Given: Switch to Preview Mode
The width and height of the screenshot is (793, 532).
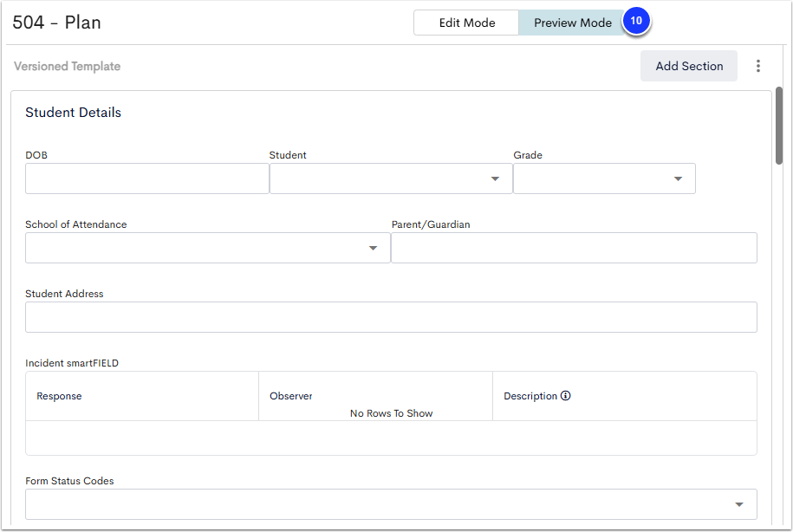Looking at the screenshot, I should click(573, 23).
